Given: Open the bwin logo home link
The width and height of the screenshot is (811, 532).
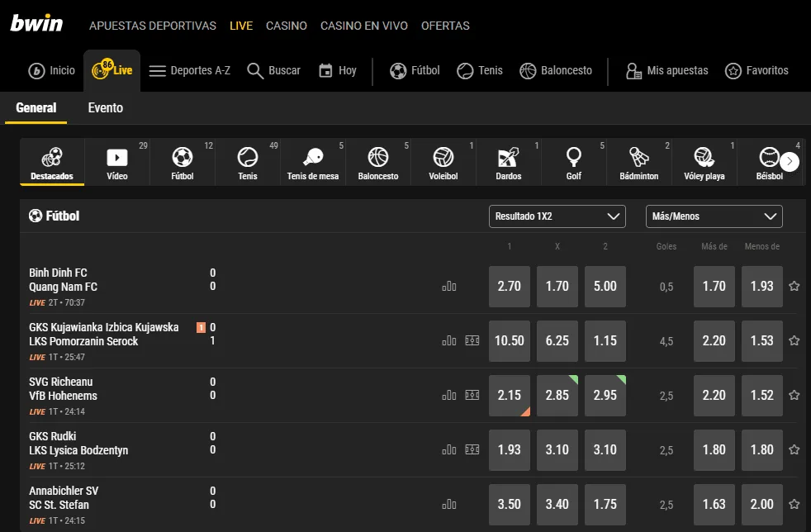Looking at the screenshot, I should [x=36, y=24].
